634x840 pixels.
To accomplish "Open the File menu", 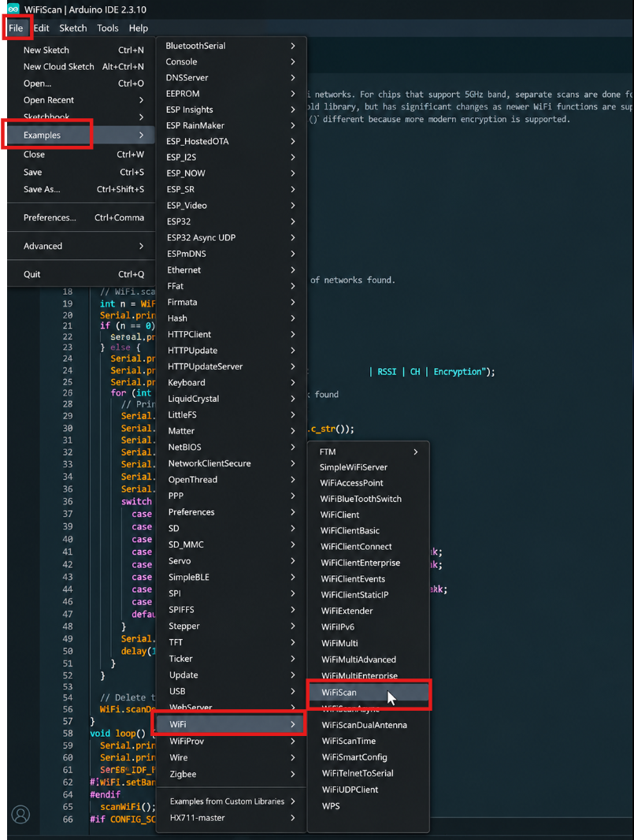I will pos(16,28).
